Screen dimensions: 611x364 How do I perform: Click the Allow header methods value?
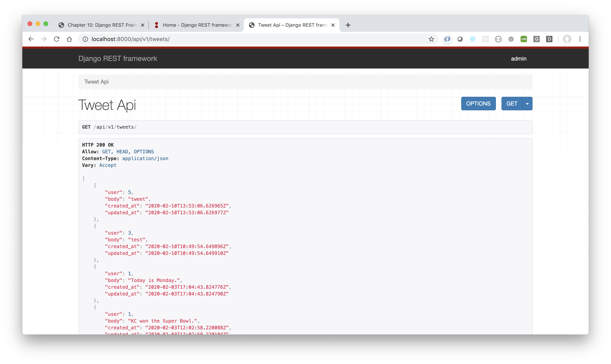click(x=128, y=152)
